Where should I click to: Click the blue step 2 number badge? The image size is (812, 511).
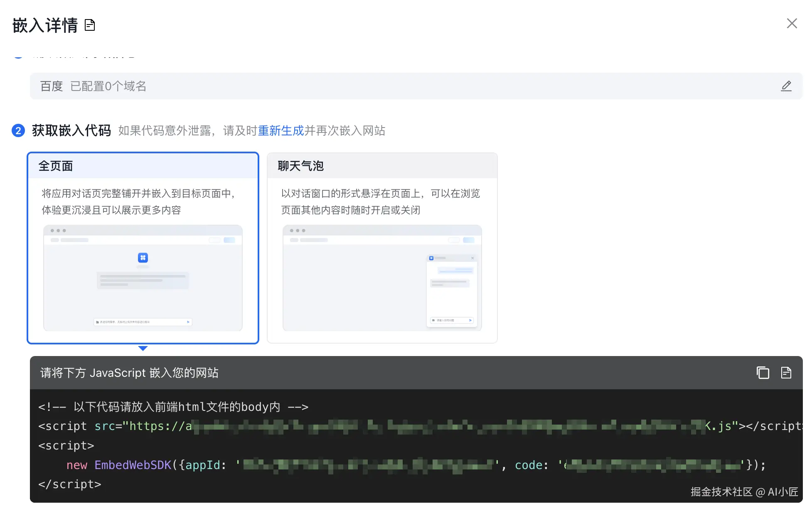pos(18,131)
